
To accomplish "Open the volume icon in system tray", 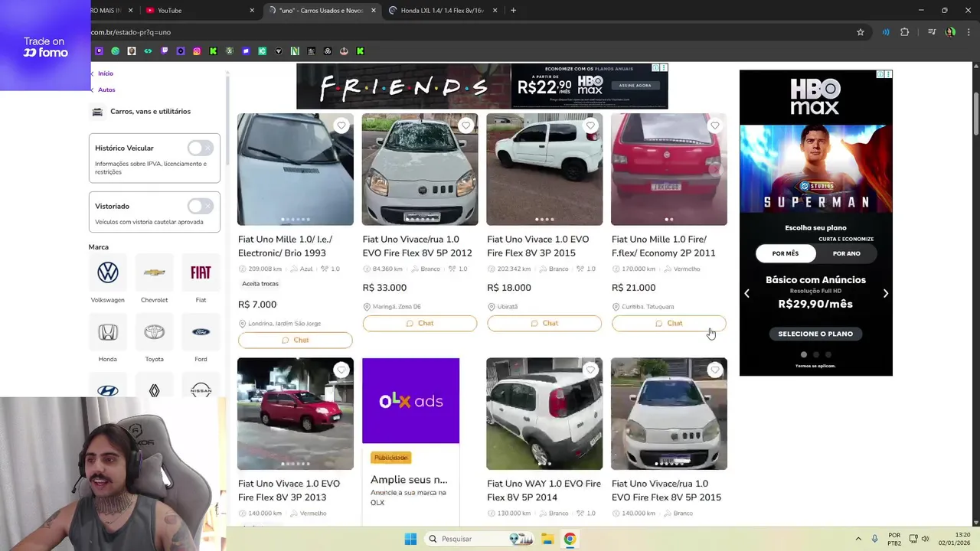I will click(x=925, y=539).
